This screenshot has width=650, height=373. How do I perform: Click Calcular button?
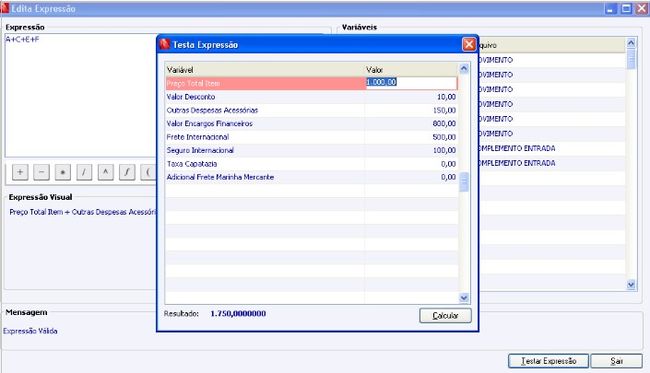445,316
